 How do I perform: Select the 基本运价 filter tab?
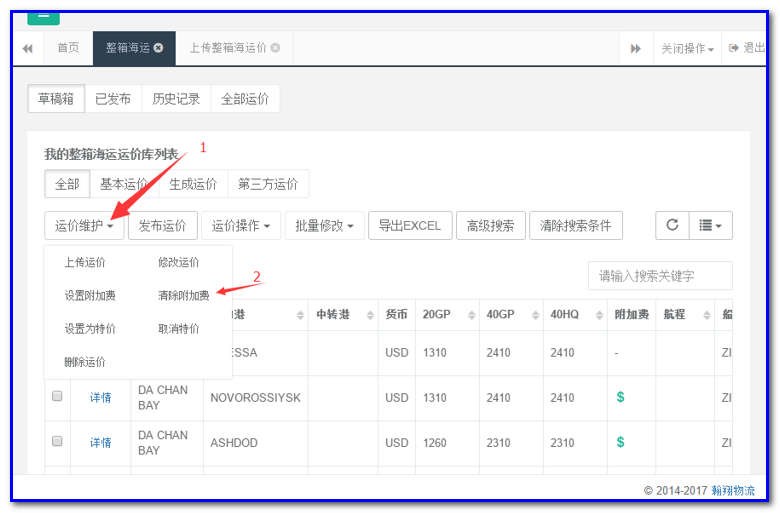[124, 184]
